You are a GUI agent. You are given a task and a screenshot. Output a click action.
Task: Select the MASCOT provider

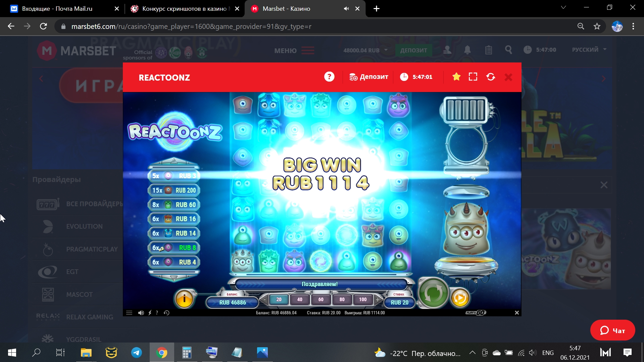[x=78, y=295]
